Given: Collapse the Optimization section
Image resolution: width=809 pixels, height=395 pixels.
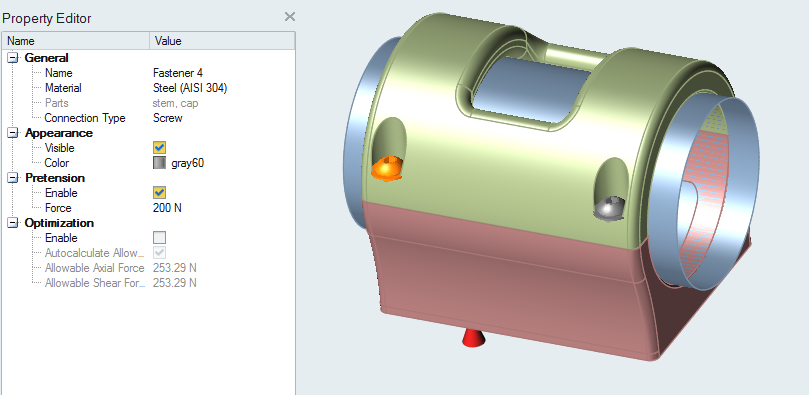Looking at the screenshot, I should click(x=12, y=223).
